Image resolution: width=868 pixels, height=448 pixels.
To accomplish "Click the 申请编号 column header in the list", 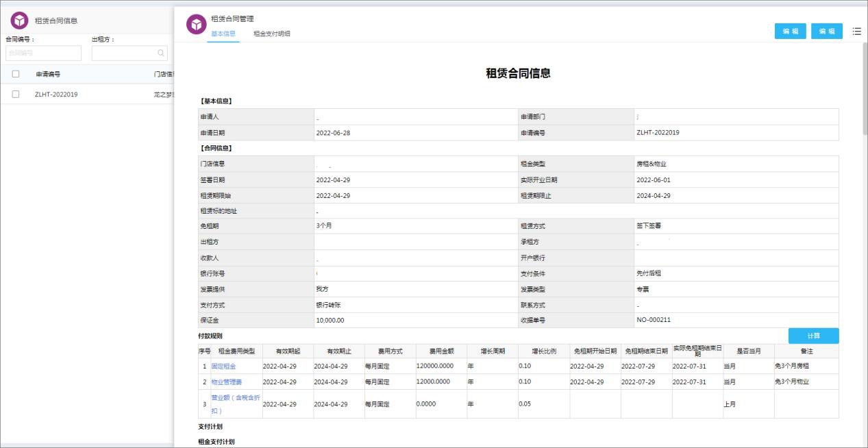I will 48,74.
